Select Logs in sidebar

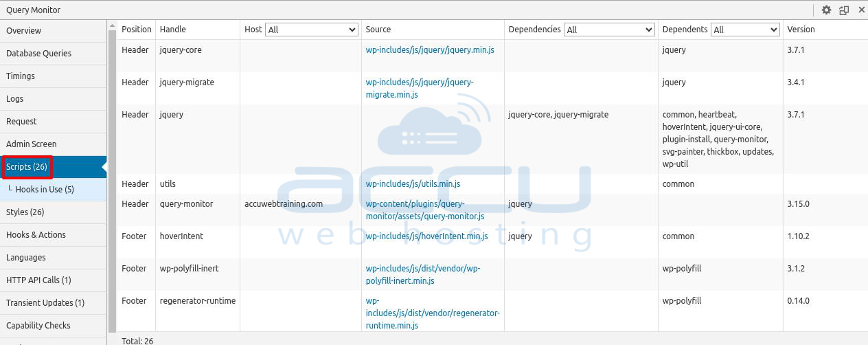tap(54, 98)
